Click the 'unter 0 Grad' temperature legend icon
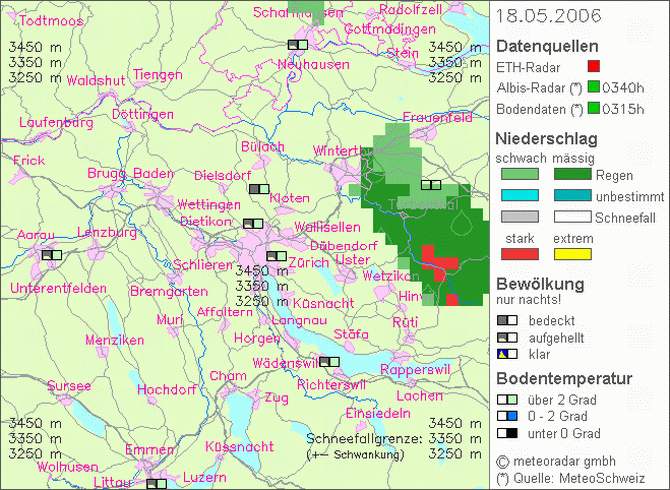 (507, 434)
